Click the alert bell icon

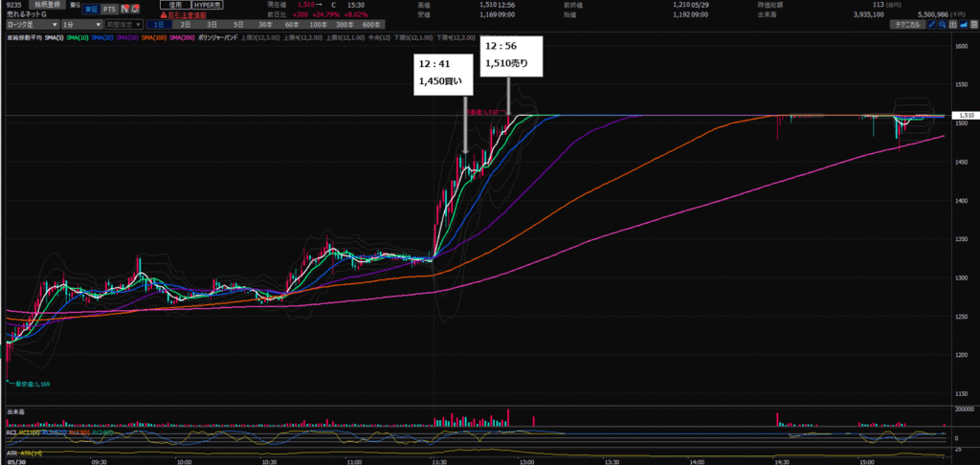(x=135, y=10)
